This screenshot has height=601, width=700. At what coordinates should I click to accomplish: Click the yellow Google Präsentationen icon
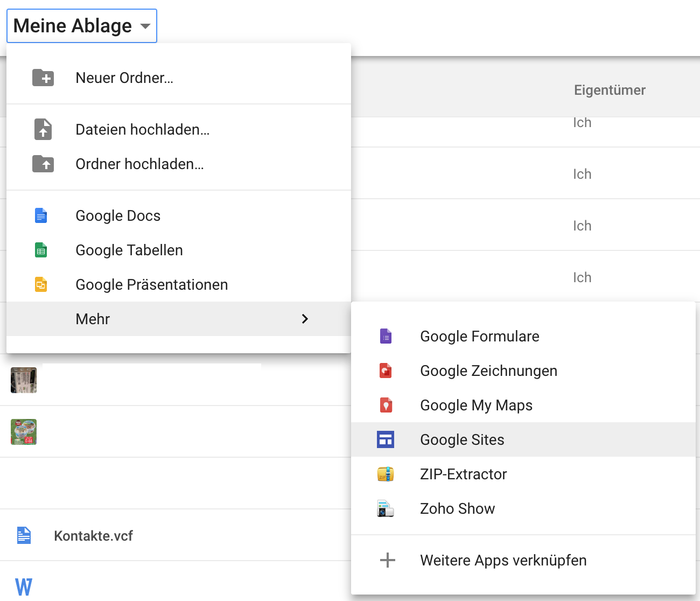[x=41, y=284]
